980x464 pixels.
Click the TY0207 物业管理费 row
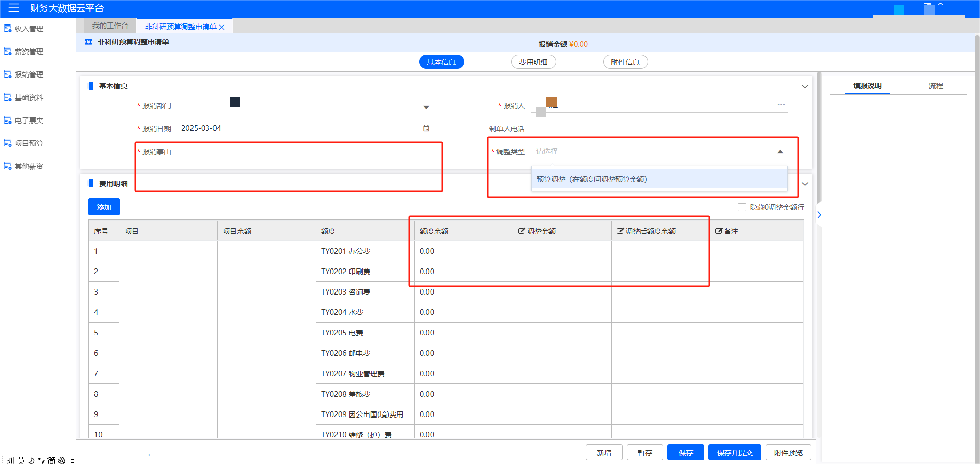446,374
